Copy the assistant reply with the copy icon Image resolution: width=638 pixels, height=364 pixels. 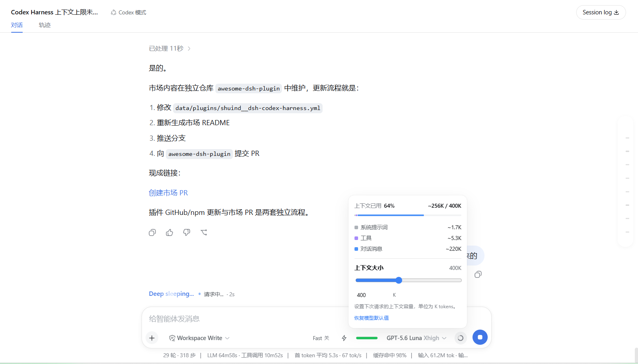[152, 232]
